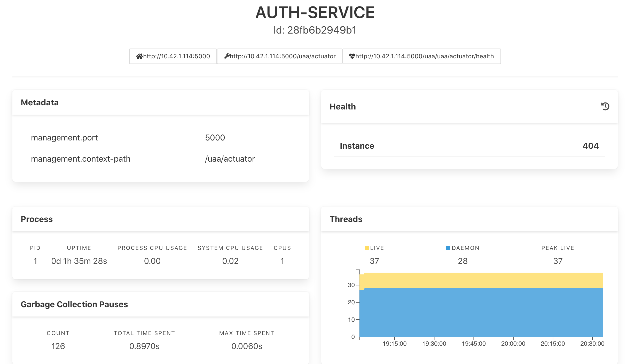
Task: Click the 404 instance status value
Action: pyautogui.click(x=590, y=146)
